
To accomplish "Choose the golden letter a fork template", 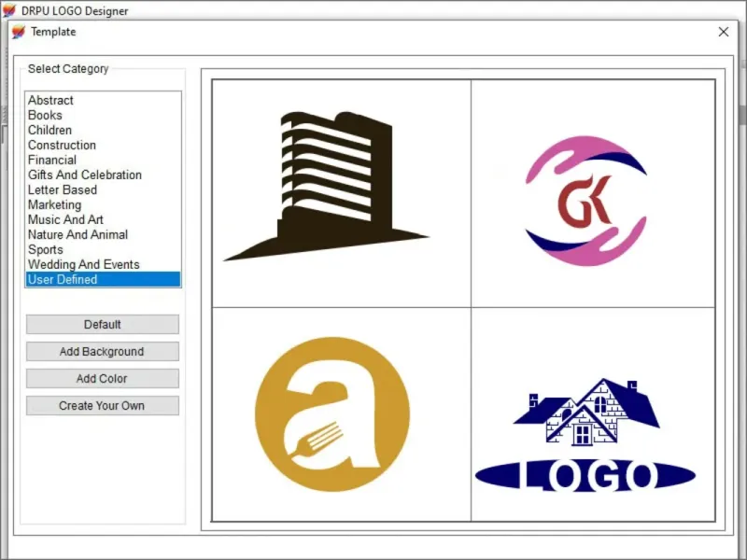I will [341, 414].
